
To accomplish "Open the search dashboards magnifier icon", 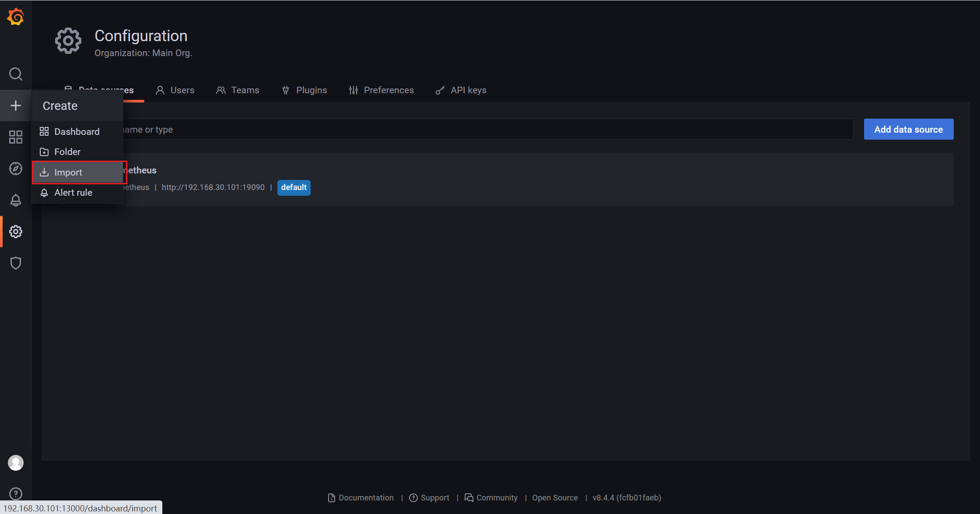I will pos(16,74).
